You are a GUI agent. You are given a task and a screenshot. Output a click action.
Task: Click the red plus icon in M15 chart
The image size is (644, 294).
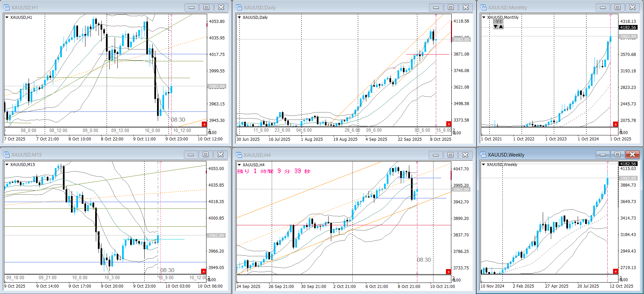203,271
